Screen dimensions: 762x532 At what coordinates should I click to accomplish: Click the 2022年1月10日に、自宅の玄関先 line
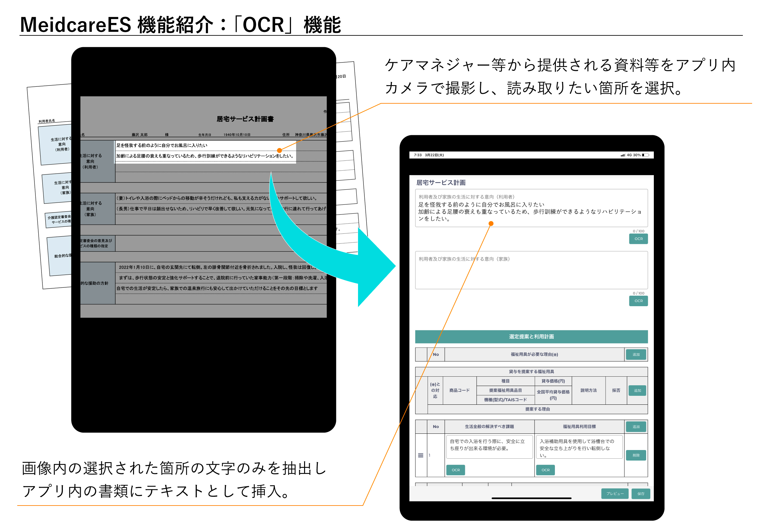(218, 267)
